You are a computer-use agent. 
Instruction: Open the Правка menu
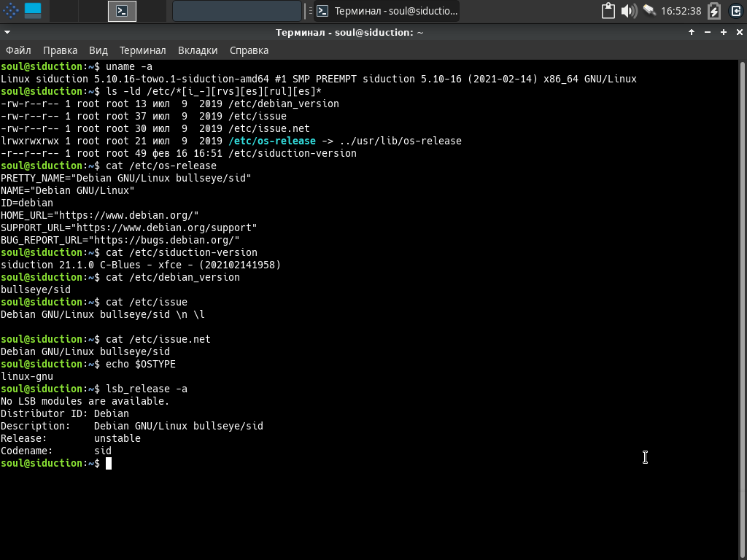pyautogui.click(x=60, y=50)
